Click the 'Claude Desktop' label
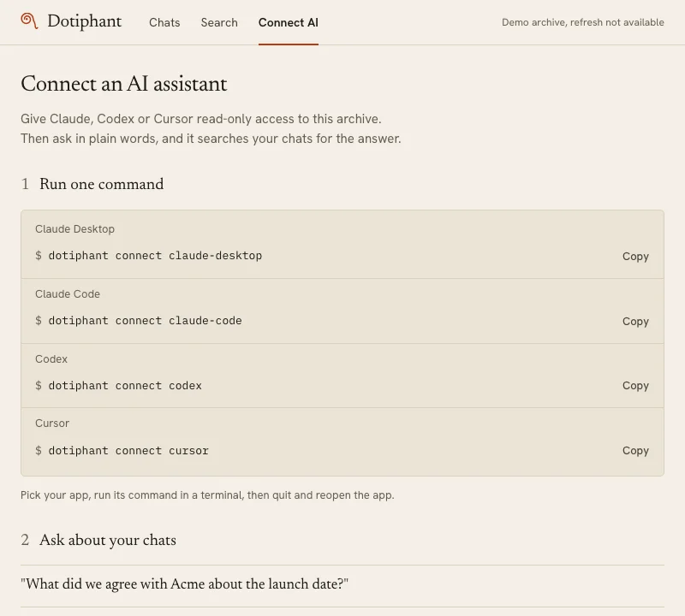This screenshot has height=616, width=685. click(74, 228)
